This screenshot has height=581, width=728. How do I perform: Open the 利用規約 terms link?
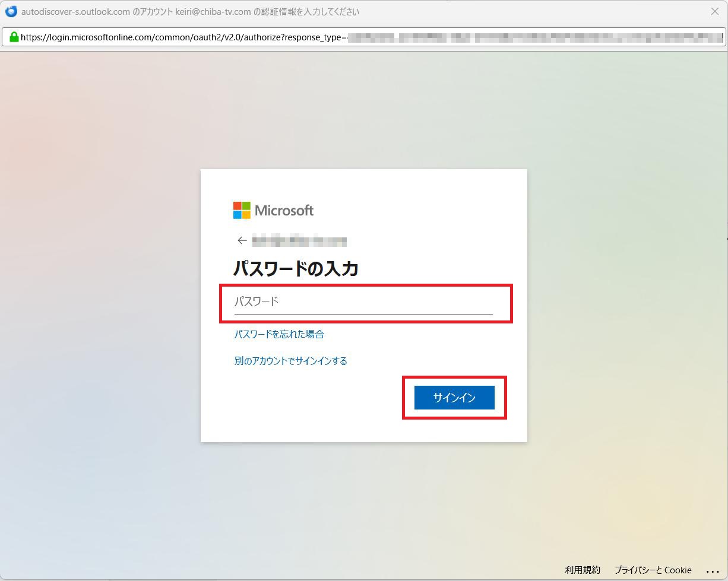tap(582, 570)
